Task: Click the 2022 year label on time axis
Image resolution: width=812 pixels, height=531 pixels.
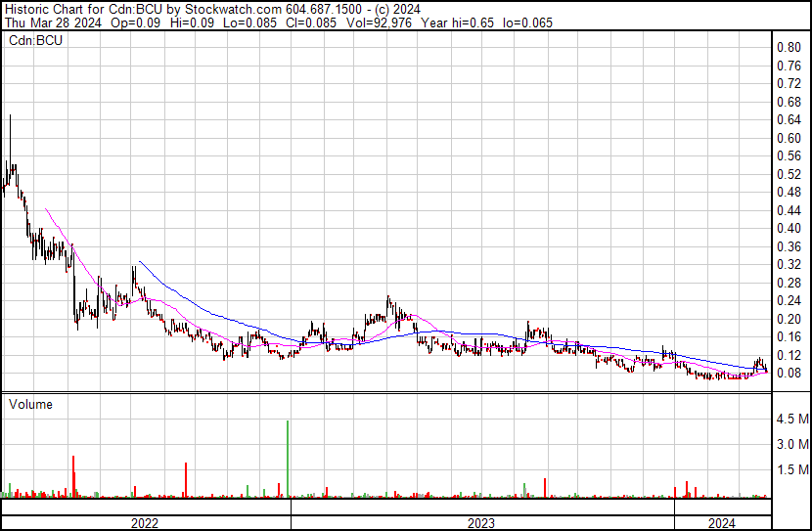Action: point(145,523)
